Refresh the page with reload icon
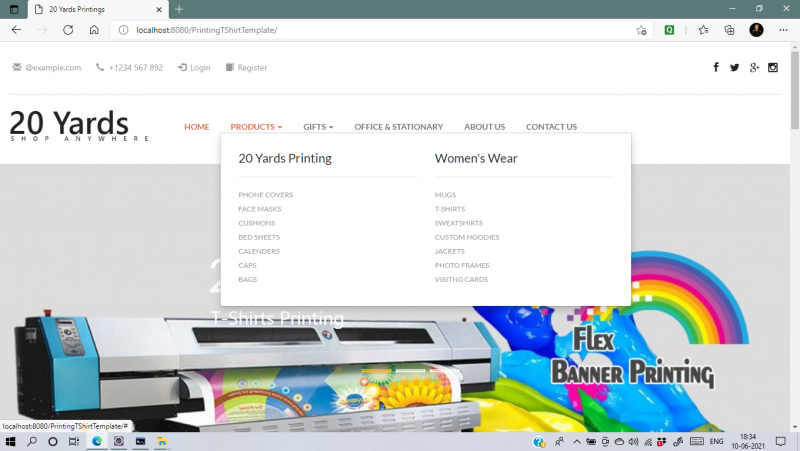This screenshot has width=800, height=451. 68,30
